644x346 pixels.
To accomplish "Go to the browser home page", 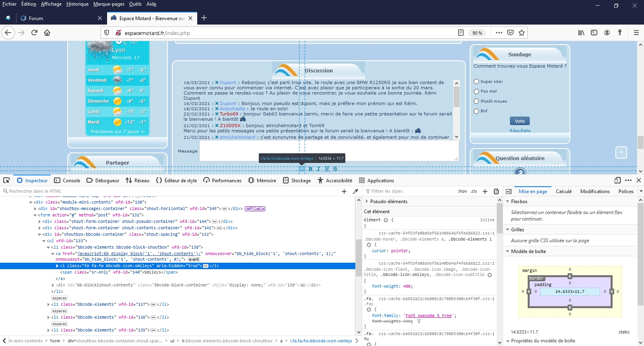I will pos(47,33).
